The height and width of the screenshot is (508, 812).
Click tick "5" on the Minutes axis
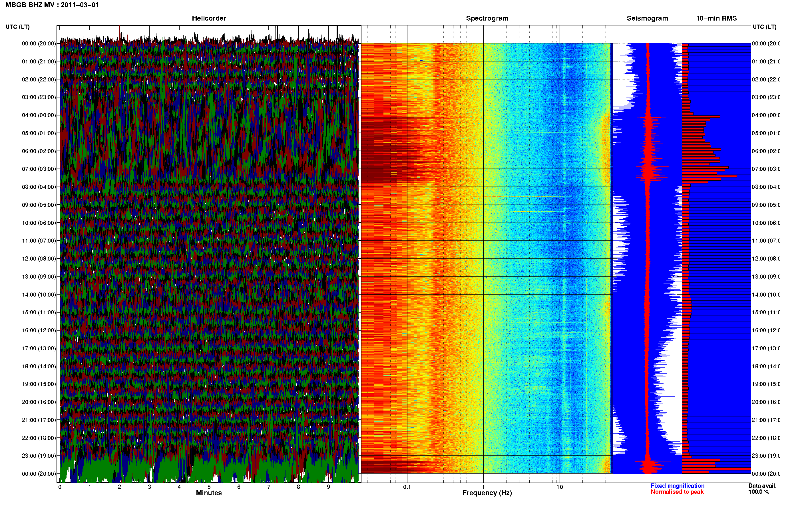209,487
